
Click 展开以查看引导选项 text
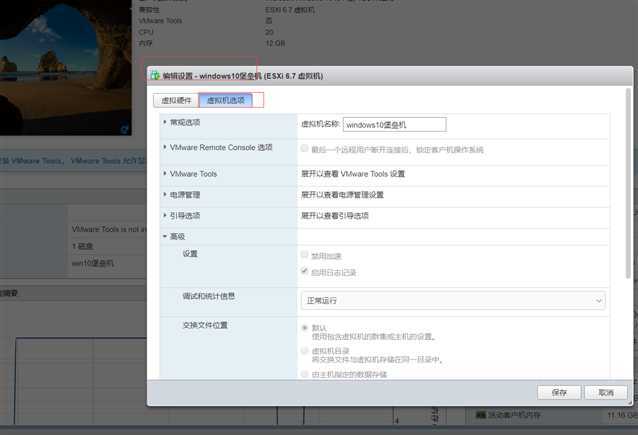[334, 216]
